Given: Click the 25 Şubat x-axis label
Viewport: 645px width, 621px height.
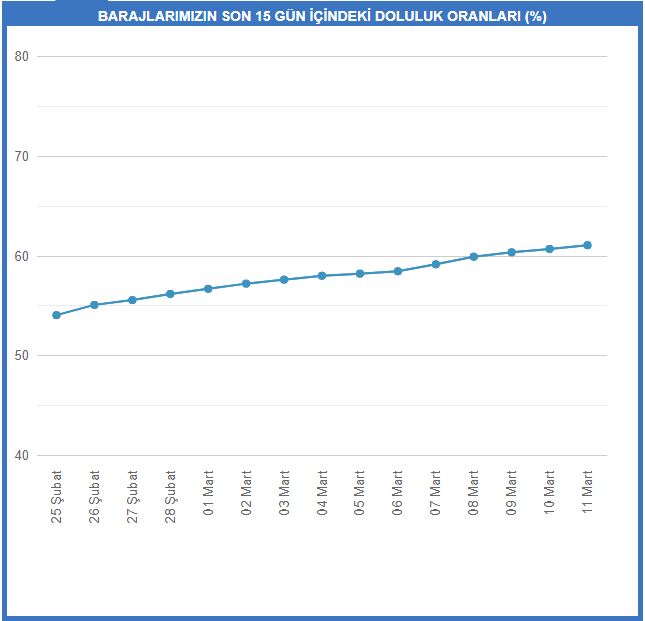Looking at the screenshot, I should 56,497.
